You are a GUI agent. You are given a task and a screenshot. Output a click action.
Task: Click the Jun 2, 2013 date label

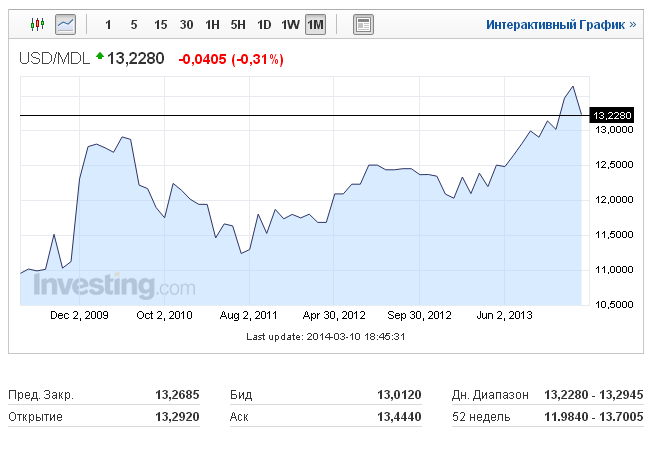tap(504, 315)
